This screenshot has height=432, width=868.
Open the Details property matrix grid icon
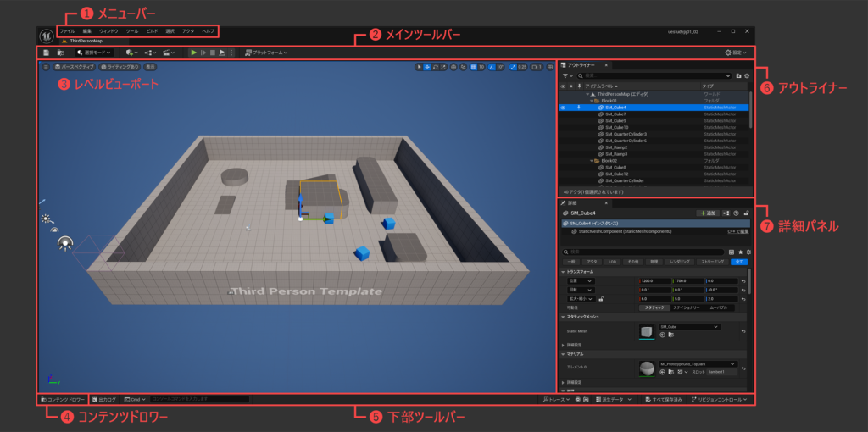pyautogui.click(x=732, y=252)
